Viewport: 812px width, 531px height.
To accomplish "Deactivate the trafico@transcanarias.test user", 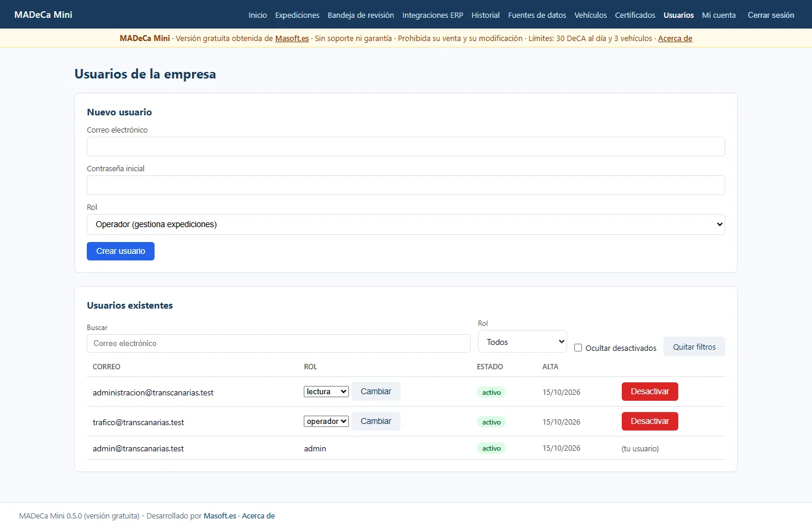I will [650, 421].
